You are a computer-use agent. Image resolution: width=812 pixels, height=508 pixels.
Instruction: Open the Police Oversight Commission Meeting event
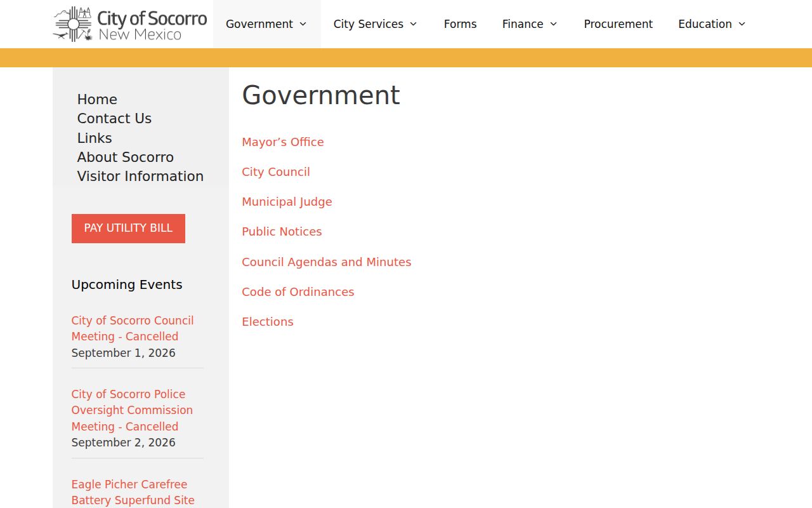[x=132, y=410]
